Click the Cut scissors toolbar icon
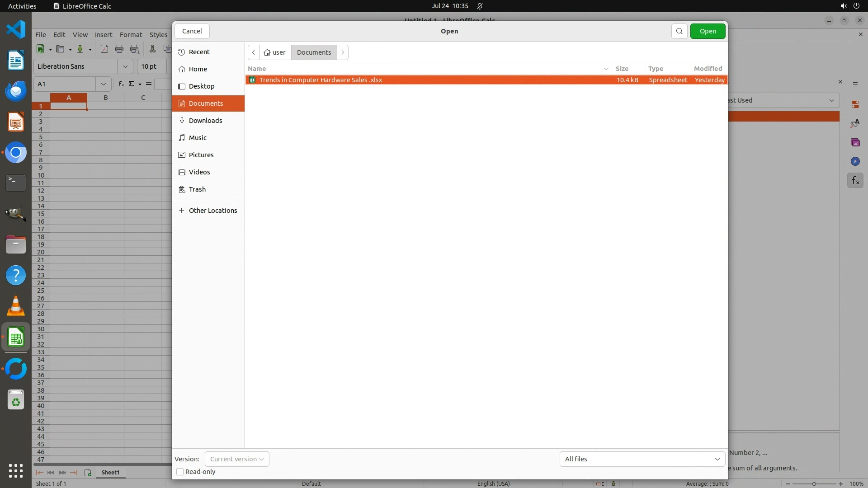Screen dimensions: 868x488 coord(152,49)
